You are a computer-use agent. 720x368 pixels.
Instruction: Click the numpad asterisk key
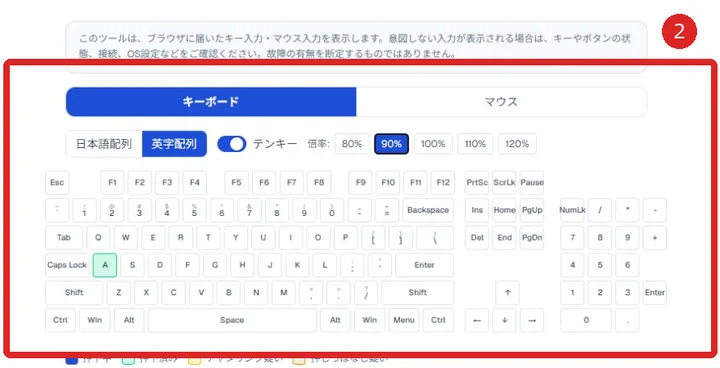[627, 210]
